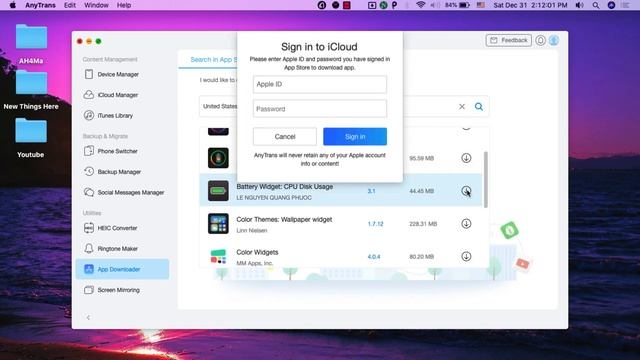Click the menu bar volume icon
Image resolution: width=640 pixels, height=360 pixels.
click(x=580, y=5)
